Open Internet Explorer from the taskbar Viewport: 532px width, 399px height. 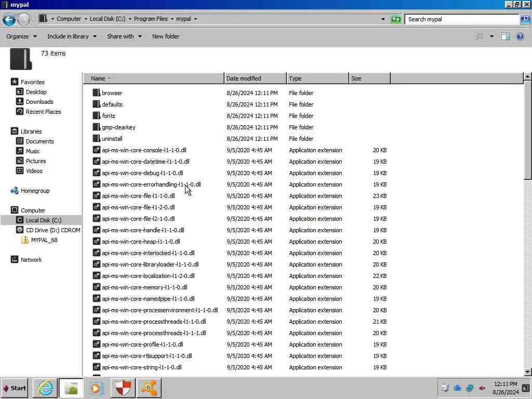coord(46,388)
